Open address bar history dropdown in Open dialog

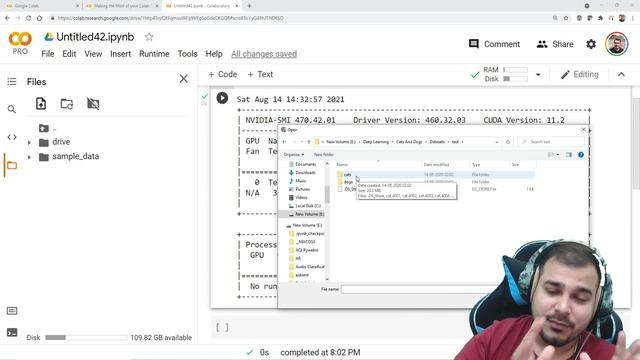pyautogui.click(x=497, y=142)
